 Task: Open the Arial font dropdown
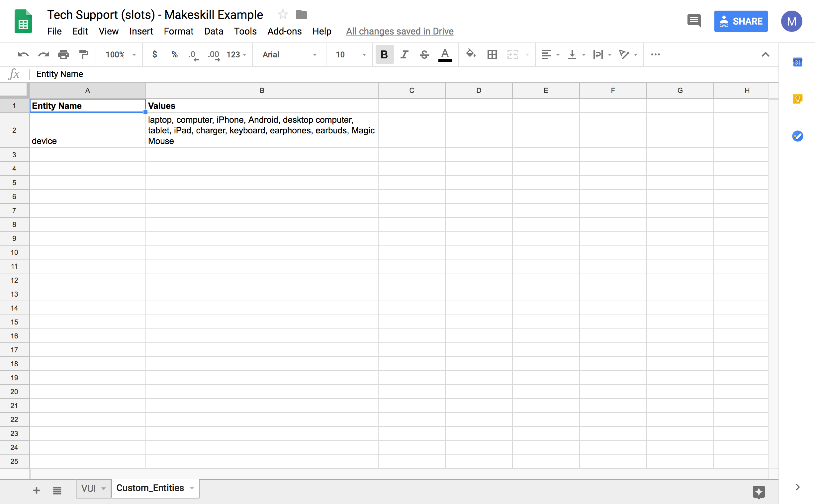(289, 54)
